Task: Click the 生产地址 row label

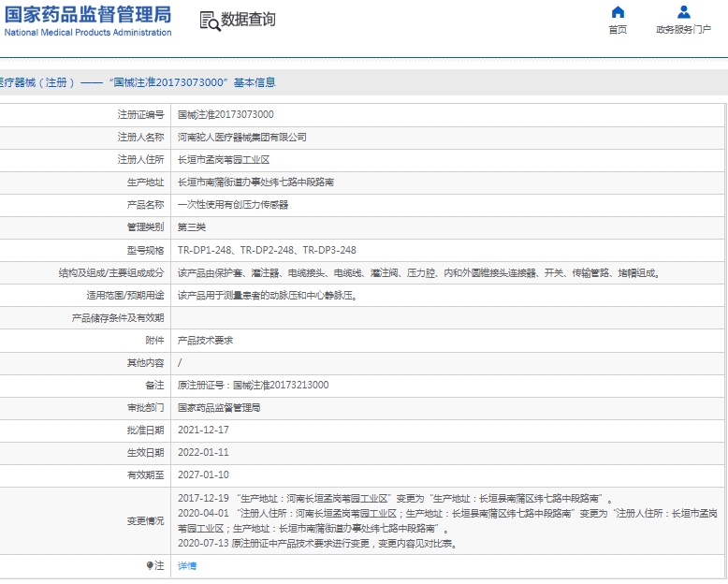Action: (145, 182)
